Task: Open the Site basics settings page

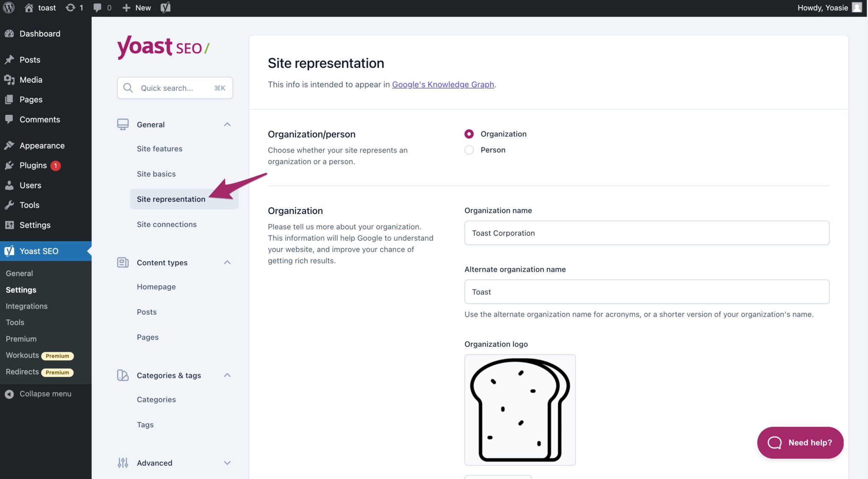Action: click(156, 174)
